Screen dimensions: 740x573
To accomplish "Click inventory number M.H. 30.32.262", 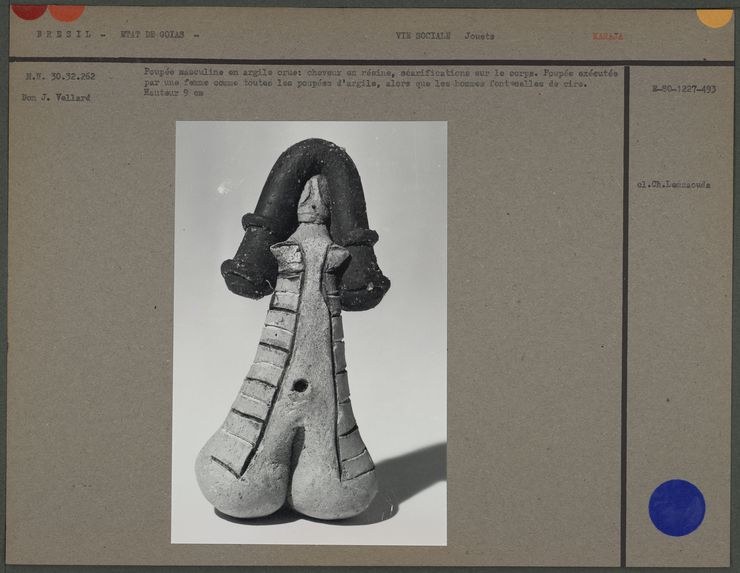I will (x=60, y=76).
